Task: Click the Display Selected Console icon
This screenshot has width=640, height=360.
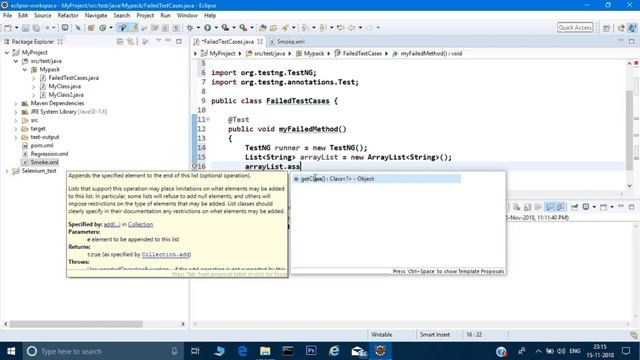Action: click(586, 207)
